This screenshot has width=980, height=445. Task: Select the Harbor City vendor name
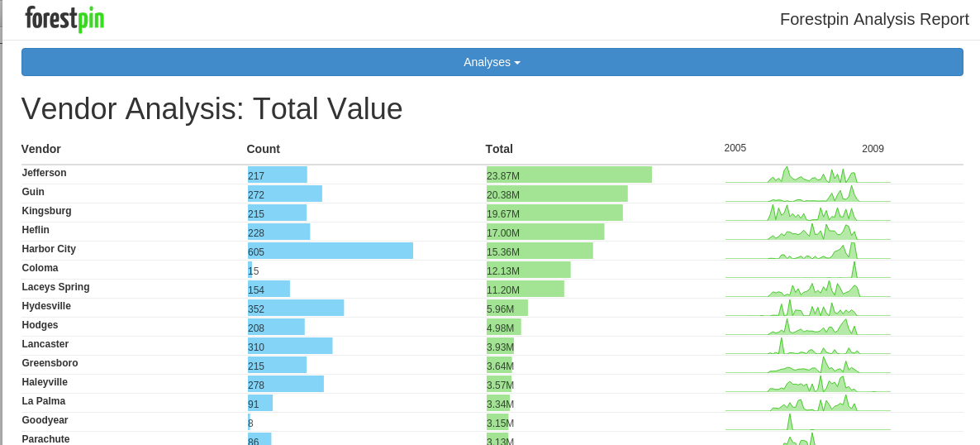coord(49,249)
